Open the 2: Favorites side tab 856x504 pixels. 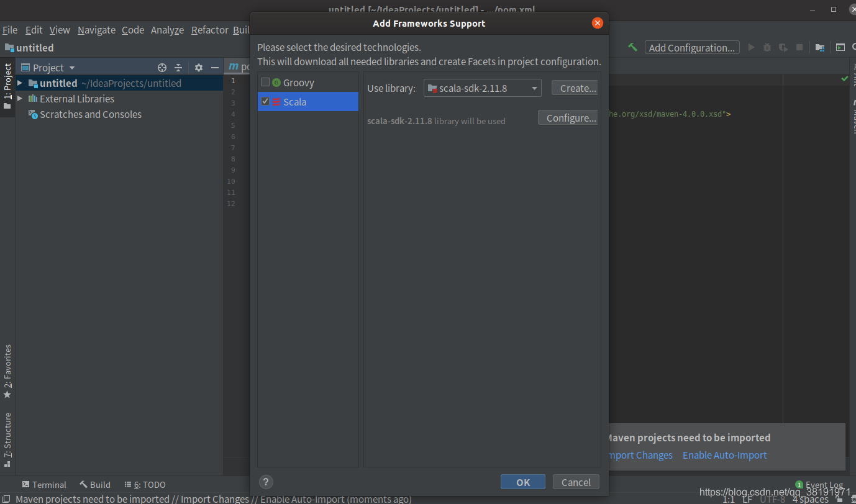7,372
